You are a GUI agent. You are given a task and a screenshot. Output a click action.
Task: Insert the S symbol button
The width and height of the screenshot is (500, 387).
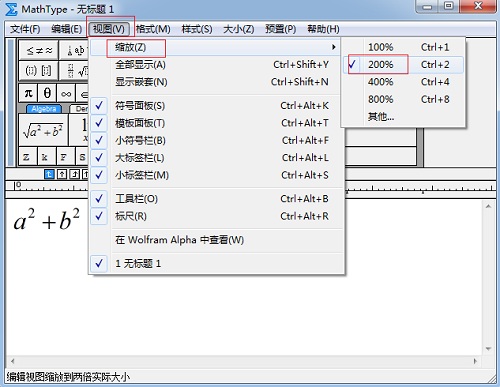point(82,157)
